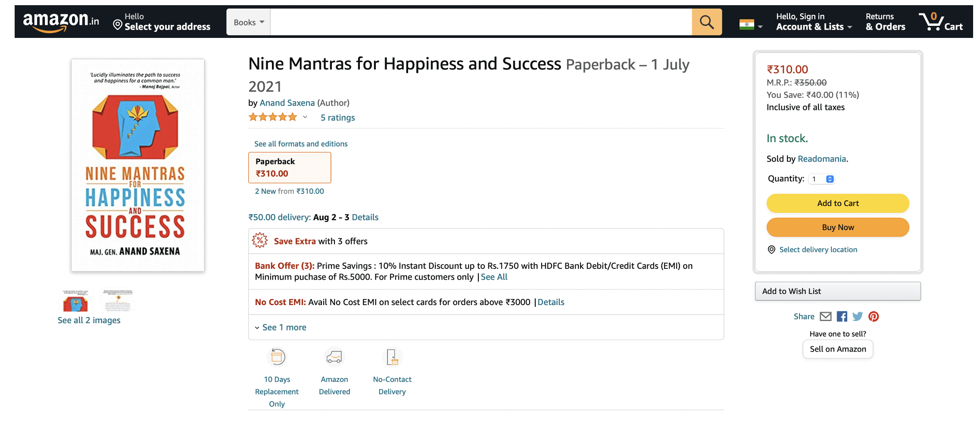
Task: Click the Share label text
Action: click(804, 316)
